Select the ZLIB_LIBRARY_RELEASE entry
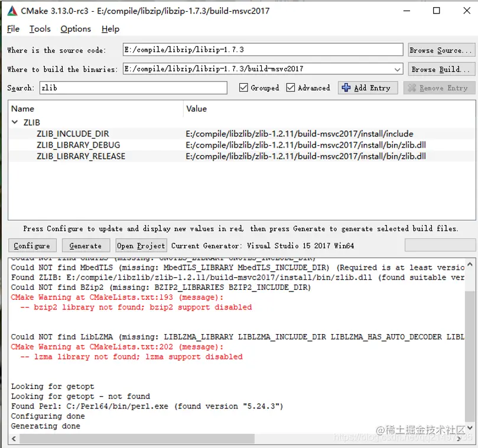 [x=81, y=156]
